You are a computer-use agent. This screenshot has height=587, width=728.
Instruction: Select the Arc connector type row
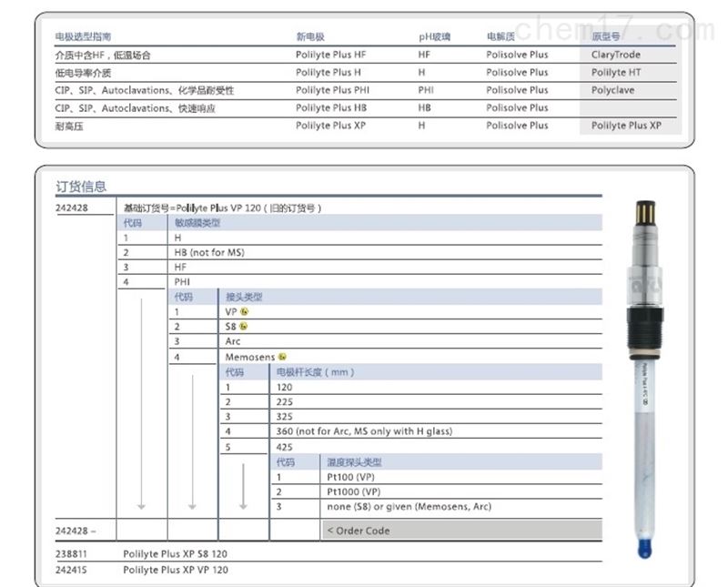[x=386, y=341]
